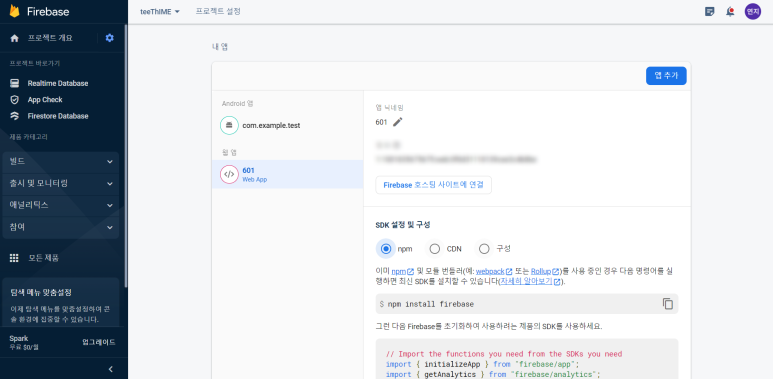Viewport: 773px width, 379px height.
Task: Click the 앱 닉네임 label
Action: coord(389,107)
